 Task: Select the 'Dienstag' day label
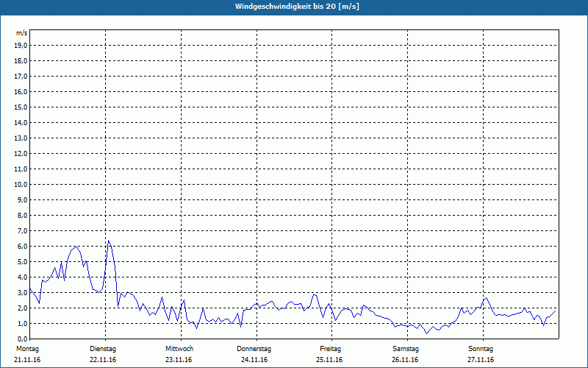(x=103, y=349)
